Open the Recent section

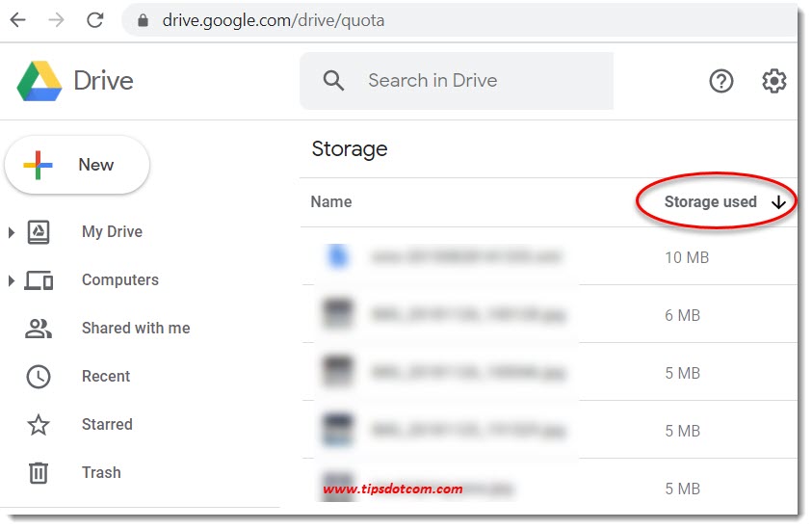pos(106,376)
